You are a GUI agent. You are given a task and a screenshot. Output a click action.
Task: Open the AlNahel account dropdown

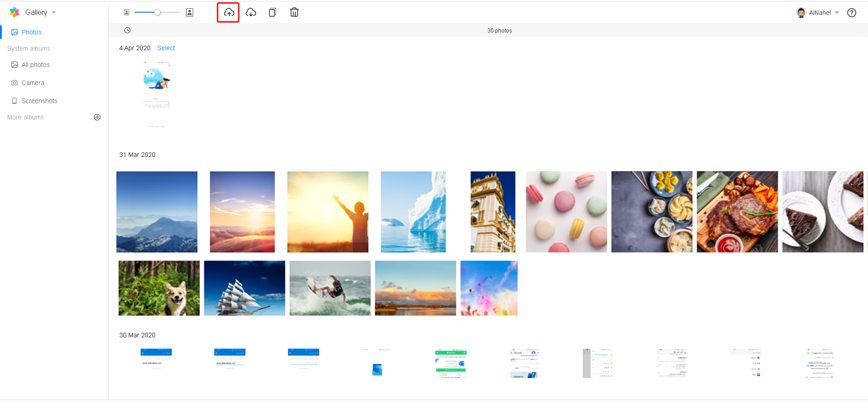pos(837,13)
